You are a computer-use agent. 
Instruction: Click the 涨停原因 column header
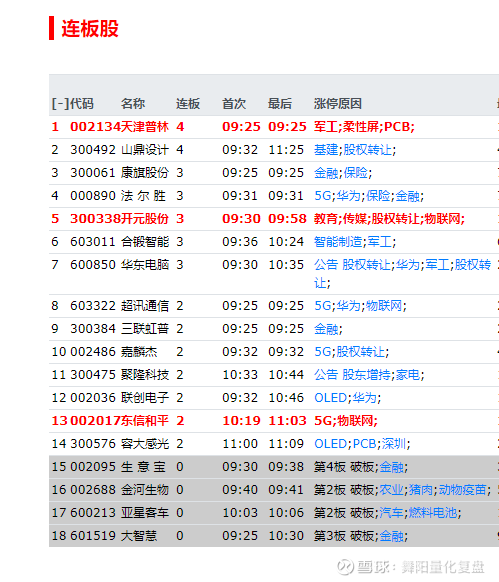[x=338, y=104]
